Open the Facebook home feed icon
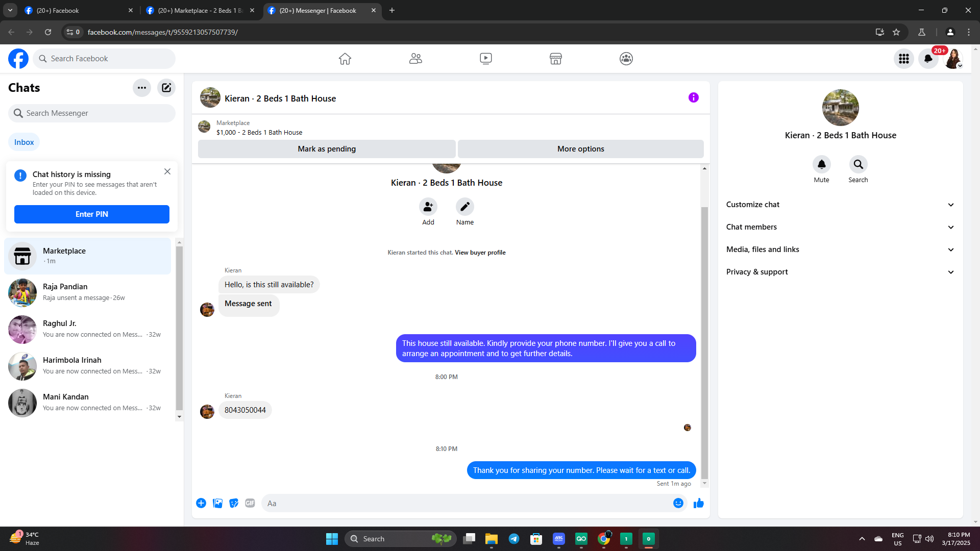Image resolution: width=980 pixels, height=551 pixels. click(x=345, y=59)
